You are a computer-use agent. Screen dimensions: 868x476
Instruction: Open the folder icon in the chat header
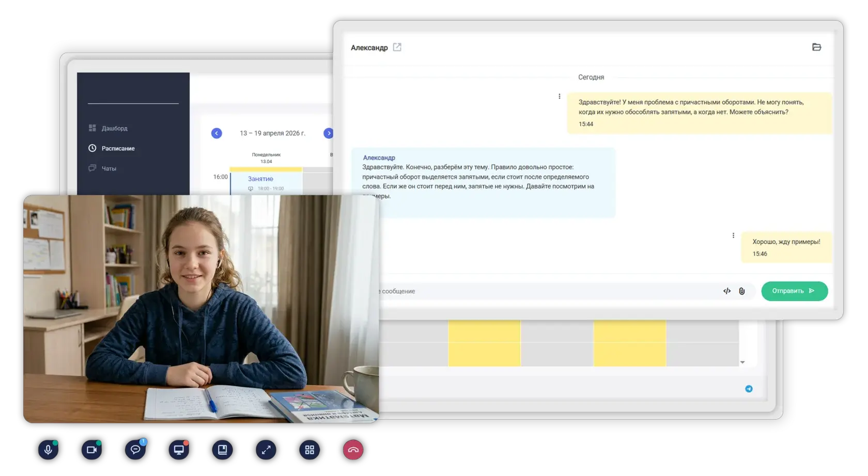tap(816, 47)
